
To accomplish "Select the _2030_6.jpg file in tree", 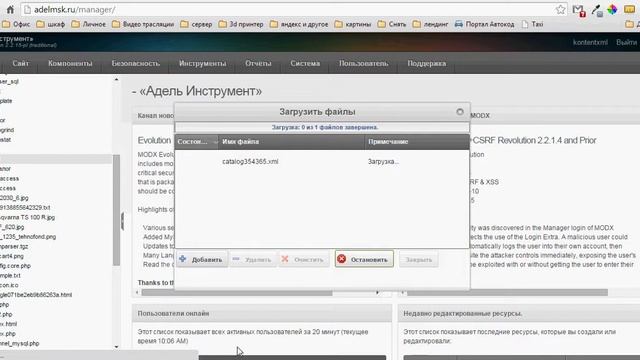I will coord(14,198).
